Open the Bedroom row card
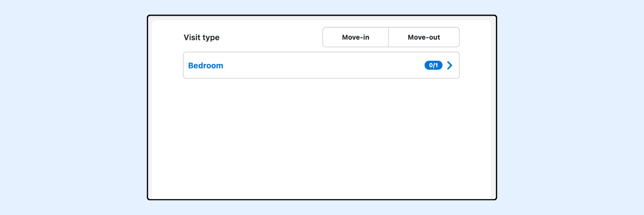 click(x=321, y=65)
